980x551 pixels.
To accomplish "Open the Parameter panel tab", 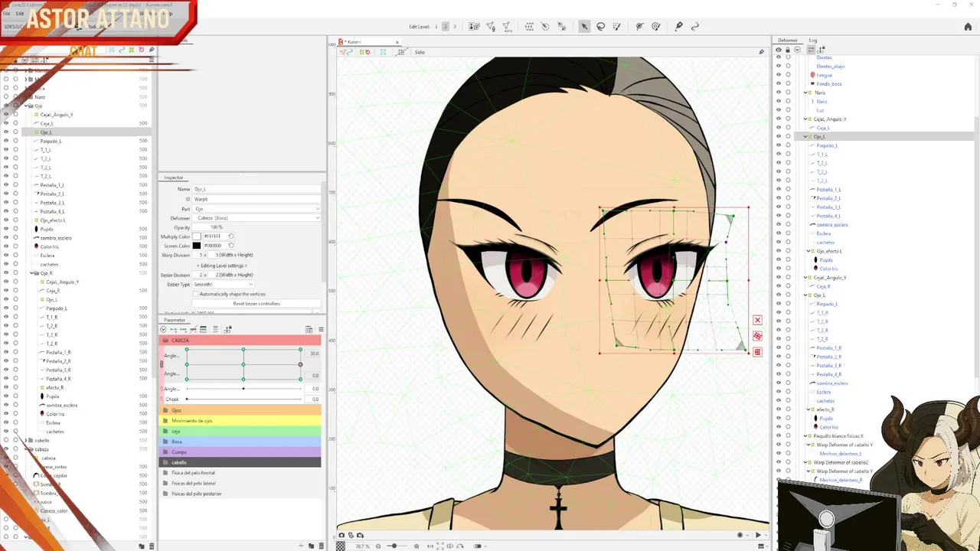I will click(175, 320).
